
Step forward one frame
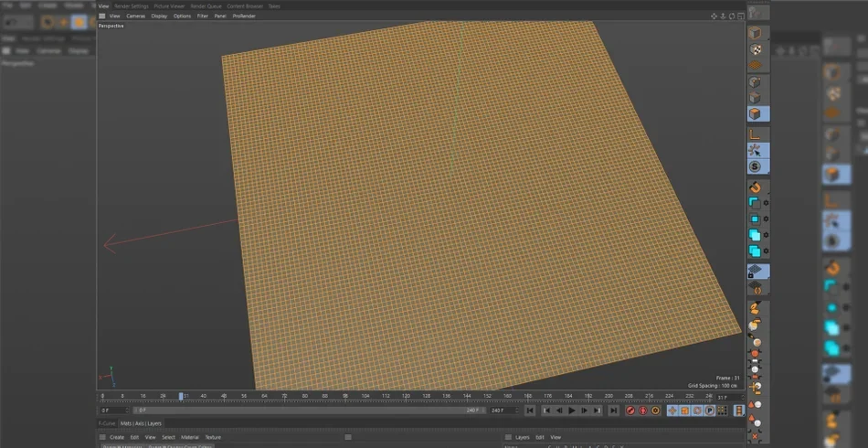pos(584,411)
